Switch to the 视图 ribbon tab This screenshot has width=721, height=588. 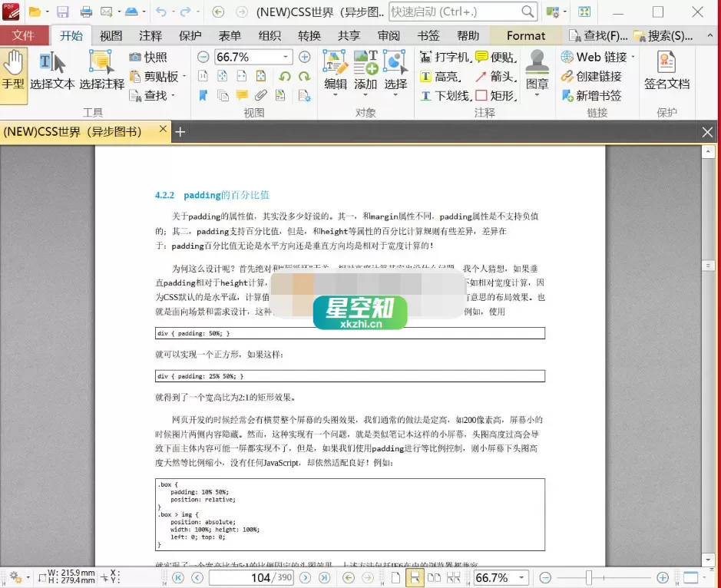(x=111, y=35)
